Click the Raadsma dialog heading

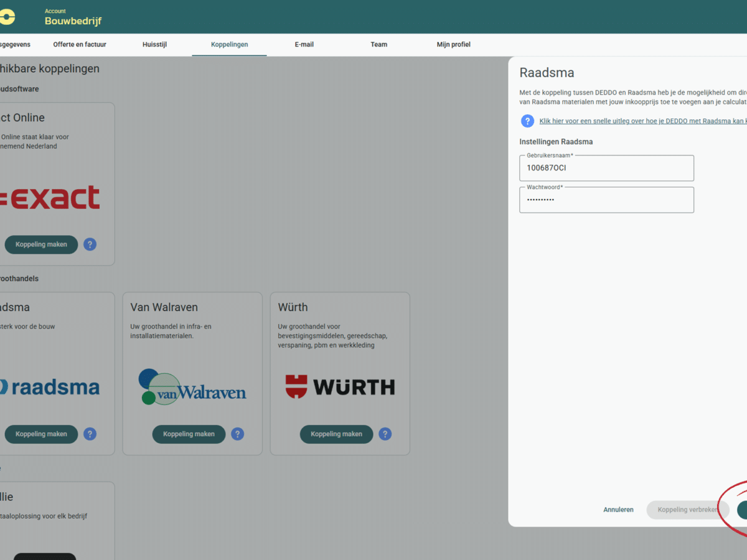point(547,73)
